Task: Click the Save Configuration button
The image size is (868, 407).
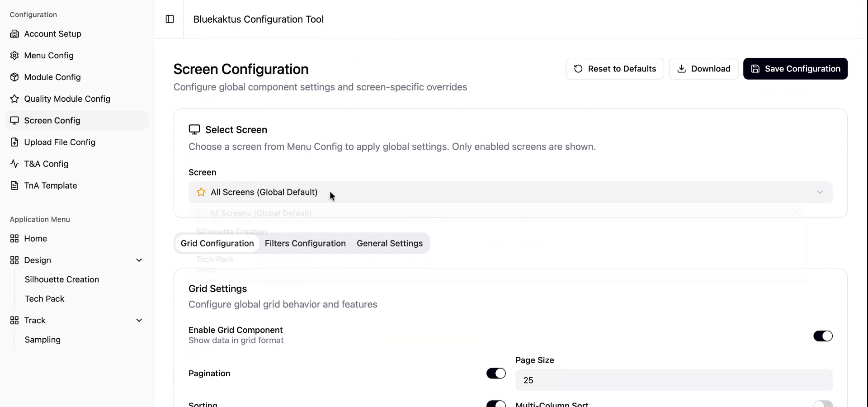Action: coord(796,68)
